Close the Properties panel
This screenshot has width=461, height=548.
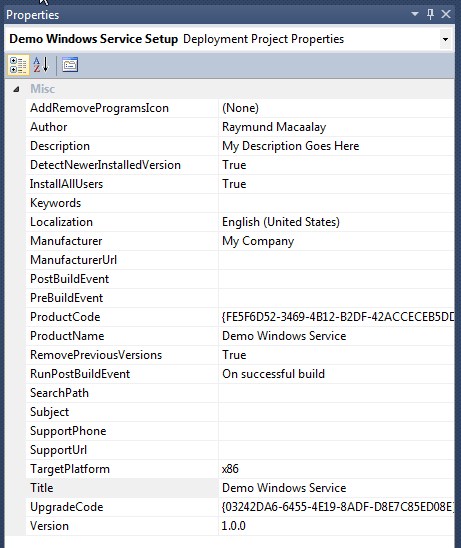click(x=446, y=14)
